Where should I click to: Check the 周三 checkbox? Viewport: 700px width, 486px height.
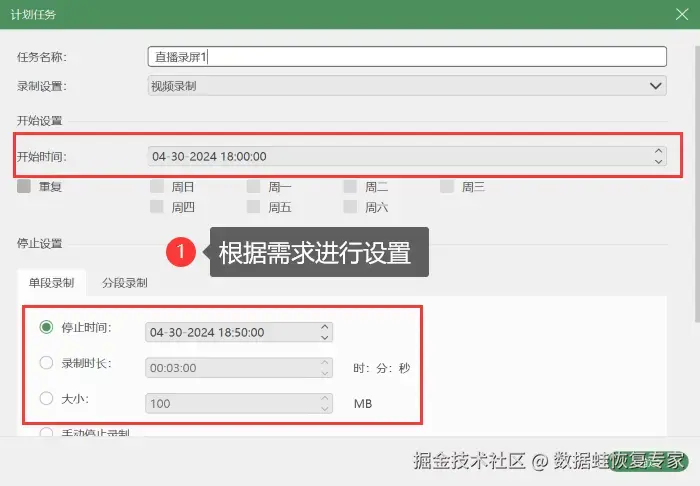(447, 186)
